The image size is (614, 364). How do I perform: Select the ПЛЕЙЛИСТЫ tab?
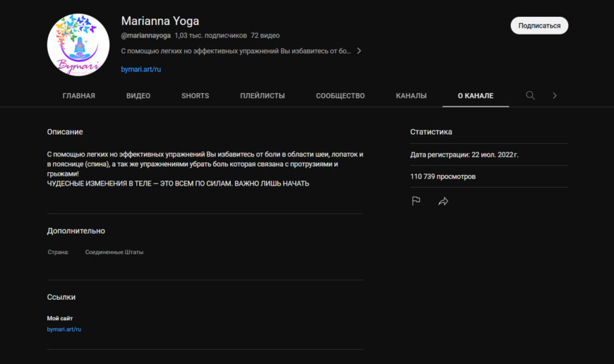[262, 96]
